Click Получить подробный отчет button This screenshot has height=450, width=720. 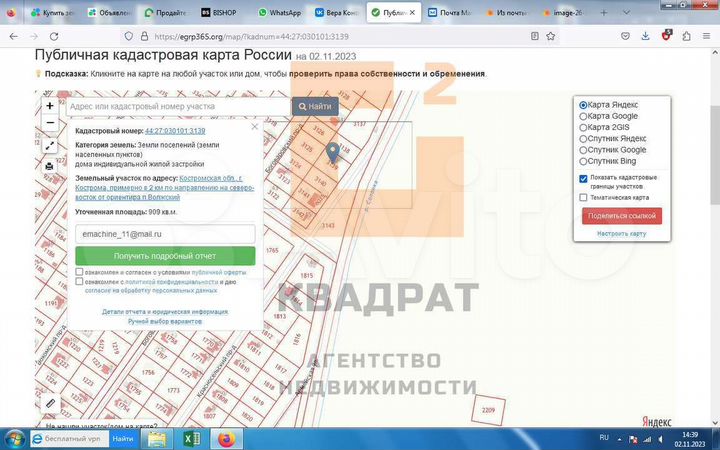point(165,256)
